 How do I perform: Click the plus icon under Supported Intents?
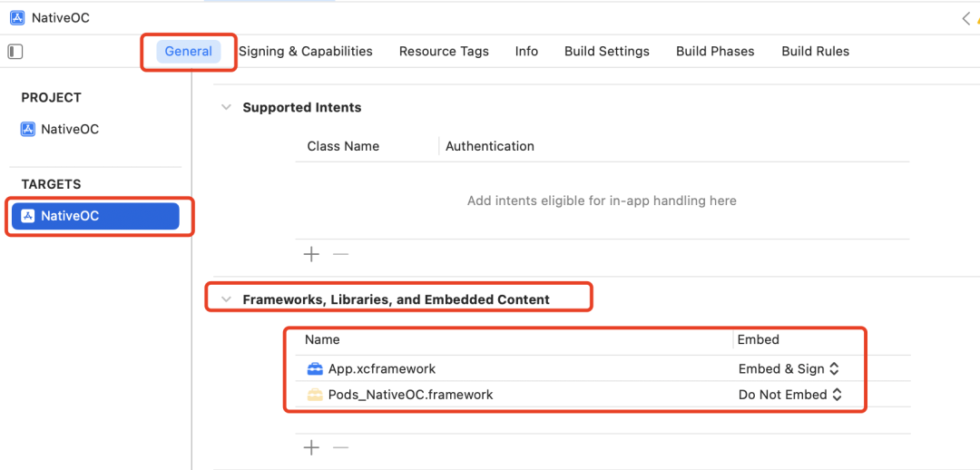(x=311, y=255)
